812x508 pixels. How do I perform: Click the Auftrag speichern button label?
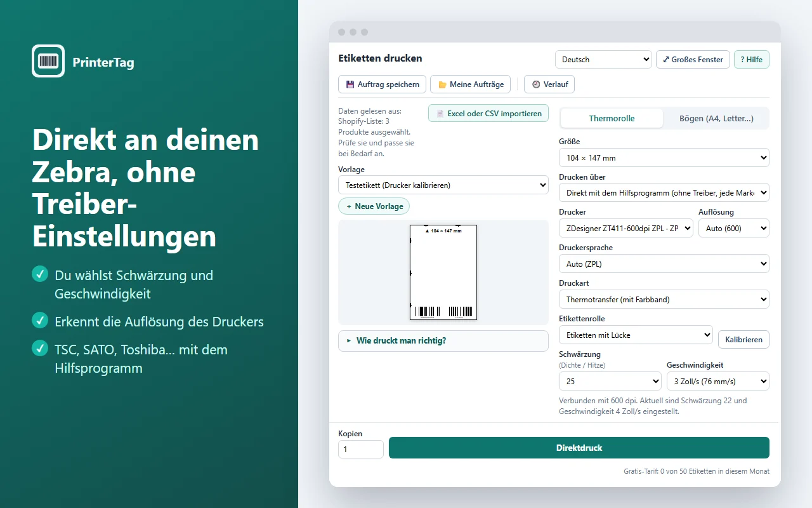click(x=388, y=84)
